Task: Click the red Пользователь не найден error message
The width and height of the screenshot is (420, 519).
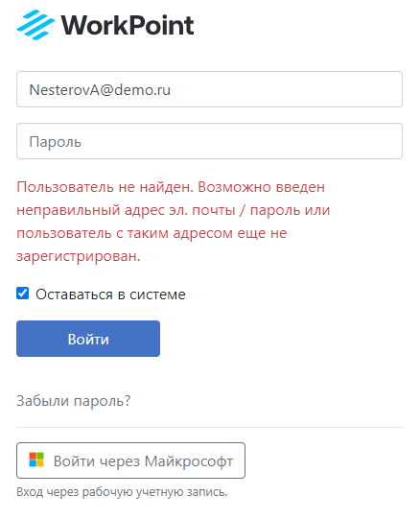Action: (174, 222)
